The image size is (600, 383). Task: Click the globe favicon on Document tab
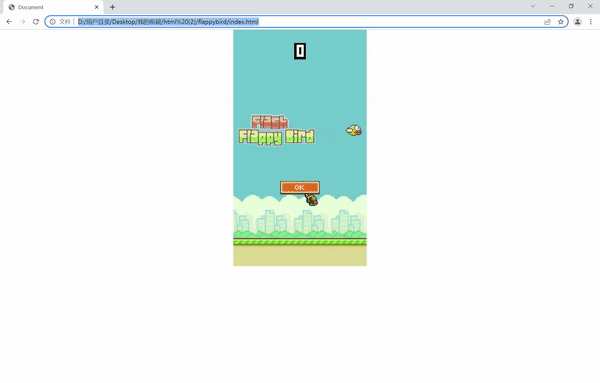click(11, 7)
